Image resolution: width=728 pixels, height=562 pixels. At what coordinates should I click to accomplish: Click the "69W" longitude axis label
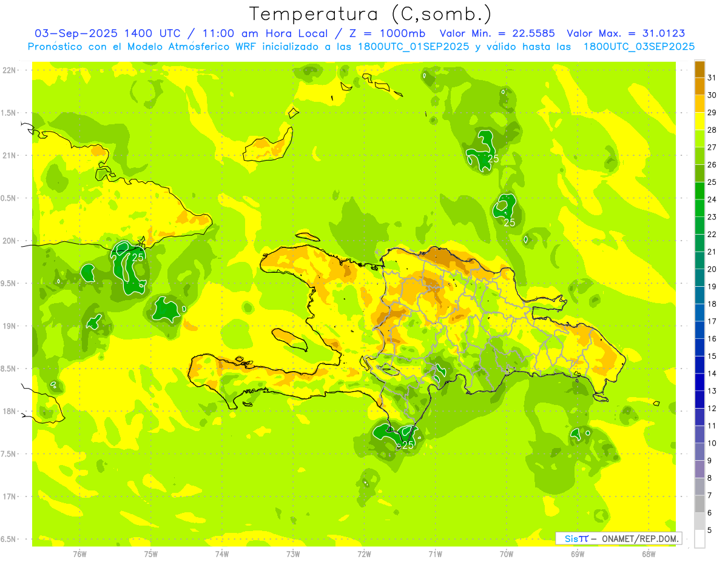[x=578, y=554]
